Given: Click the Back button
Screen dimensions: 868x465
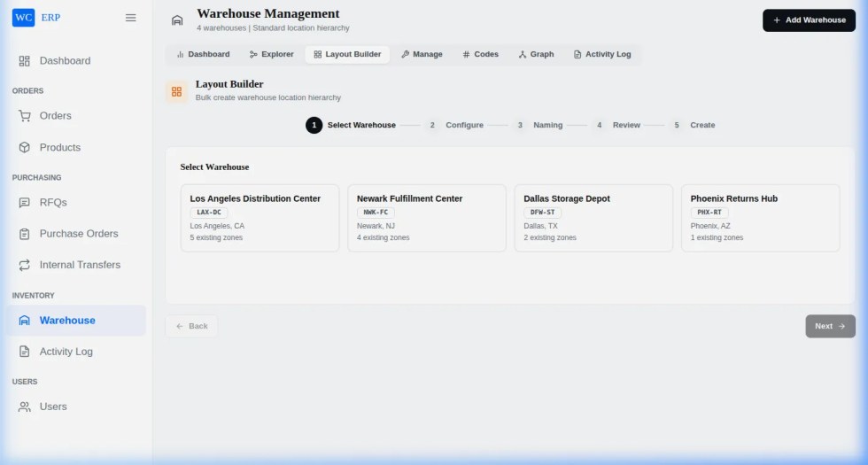Looking at the screenshot, I should pos(191,326).
